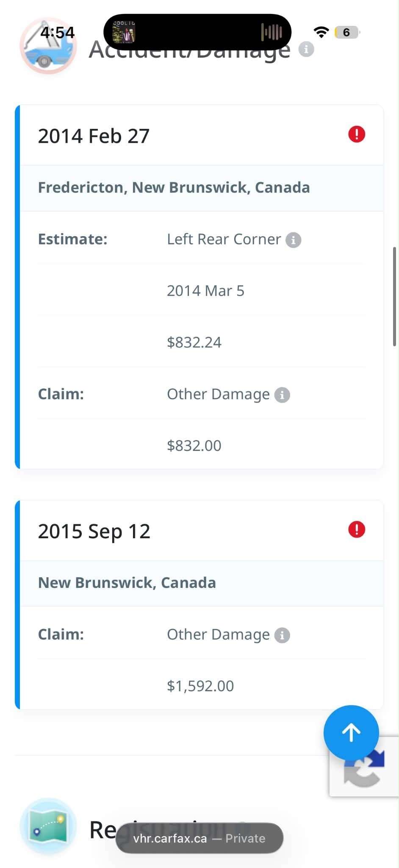Tap the vhr.carfax.ca address bar
399x868 pixels.
[199, 838]
